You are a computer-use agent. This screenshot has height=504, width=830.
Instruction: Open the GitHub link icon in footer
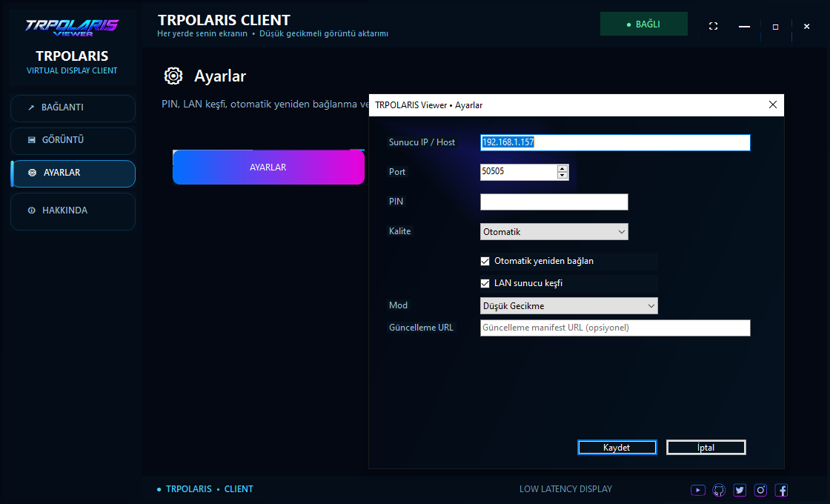(718, 490)
